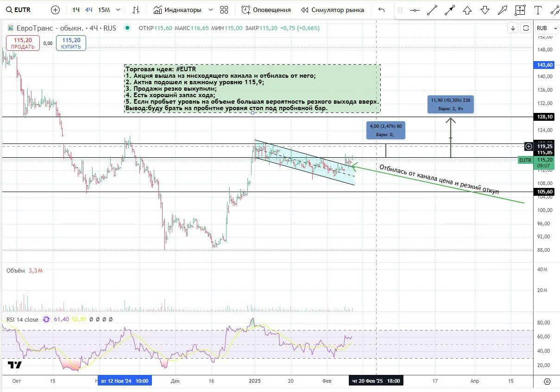Select the Торговая идея text note
560x392 pixels.
pyautogui.click(x=252, y=88)
